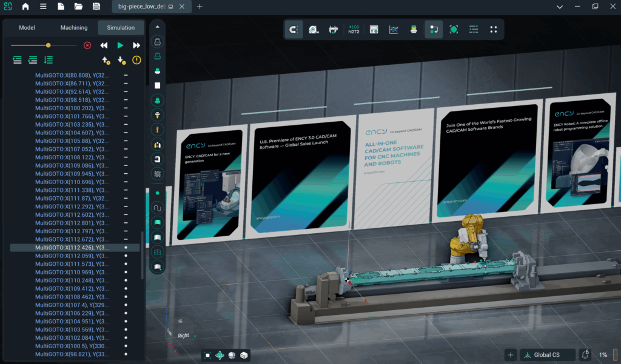This screenshot has height=364, width=621.
Task: Click the command list scrollbar
Action: point(142,255)
